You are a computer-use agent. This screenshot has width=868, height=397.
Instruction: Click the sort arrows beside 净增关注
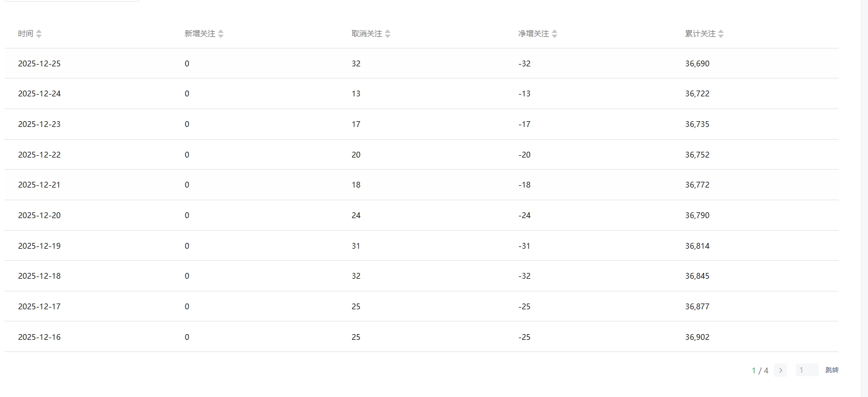click(x=554, y=34)
